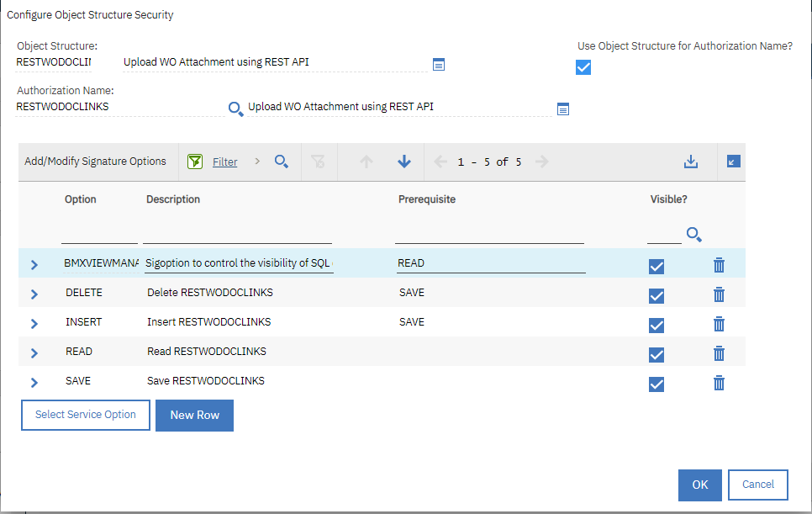Open the table Filter funnel icon
The height and width of the screenshot is (514, 812).
tap(195, 161)
